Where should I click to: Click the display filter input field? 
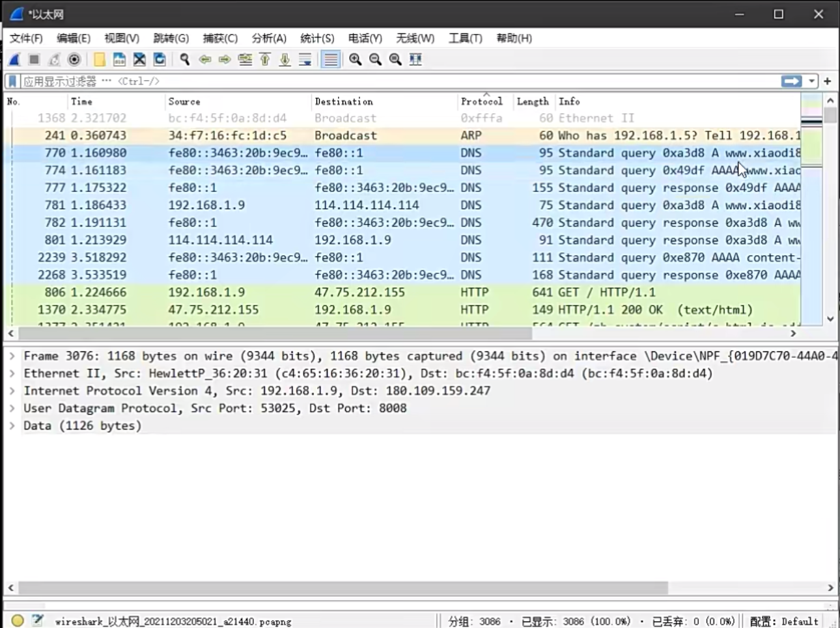click(400, 81)
